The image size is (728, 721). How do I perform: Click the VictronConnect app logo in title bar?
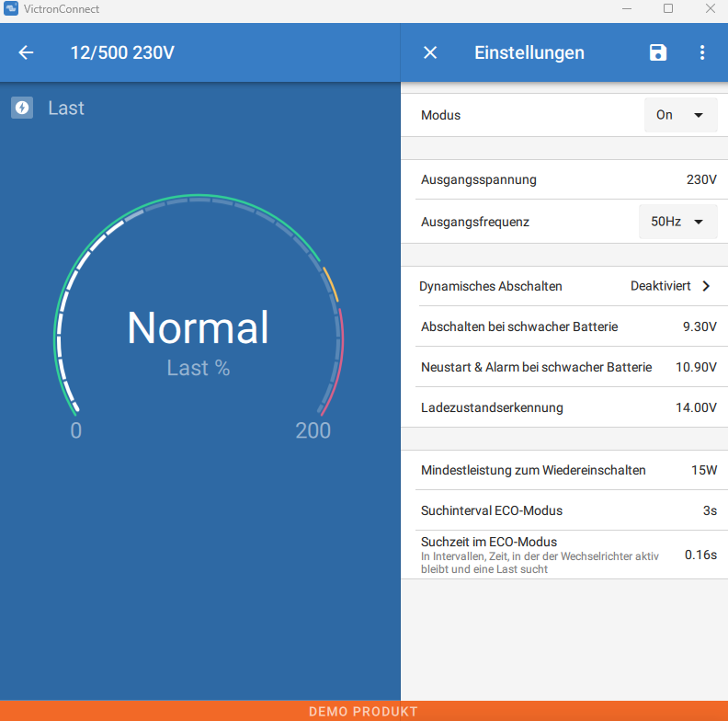[x=11, y=8]
